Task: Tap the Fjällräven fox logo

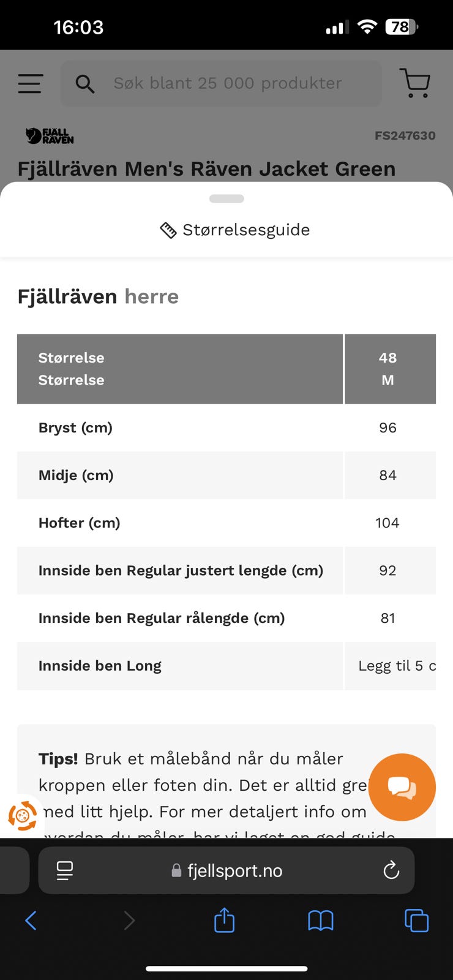Action: pos(49,136)
